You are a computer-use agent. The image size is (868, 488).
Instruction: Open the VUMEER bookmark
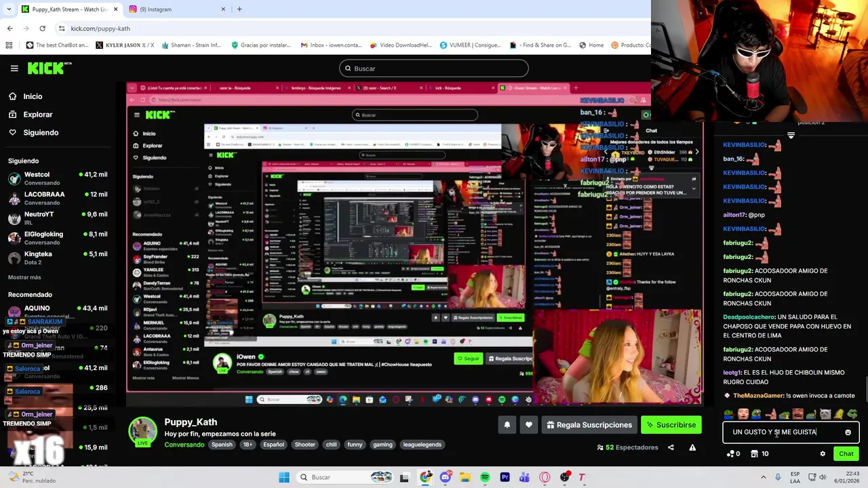pos(471,45)
